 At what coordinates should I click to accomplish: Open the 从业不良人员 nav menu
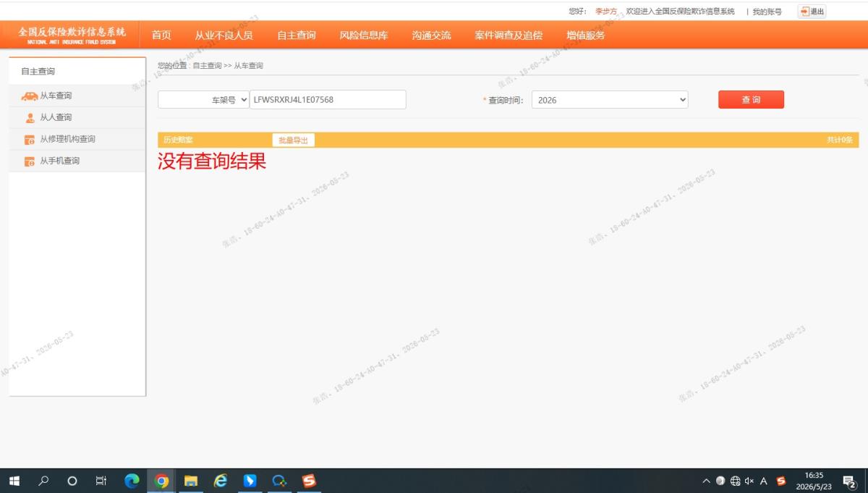(224, 35)
